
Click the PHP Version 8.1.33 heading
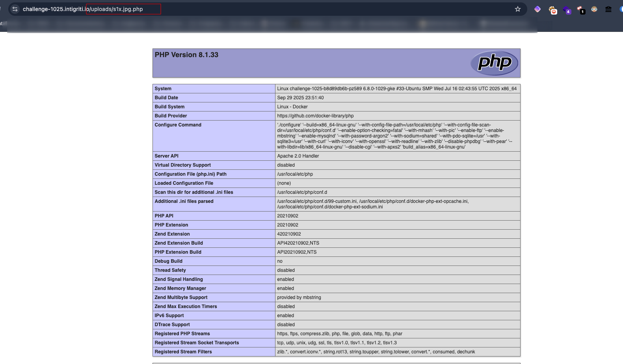[x=186, y=55]
